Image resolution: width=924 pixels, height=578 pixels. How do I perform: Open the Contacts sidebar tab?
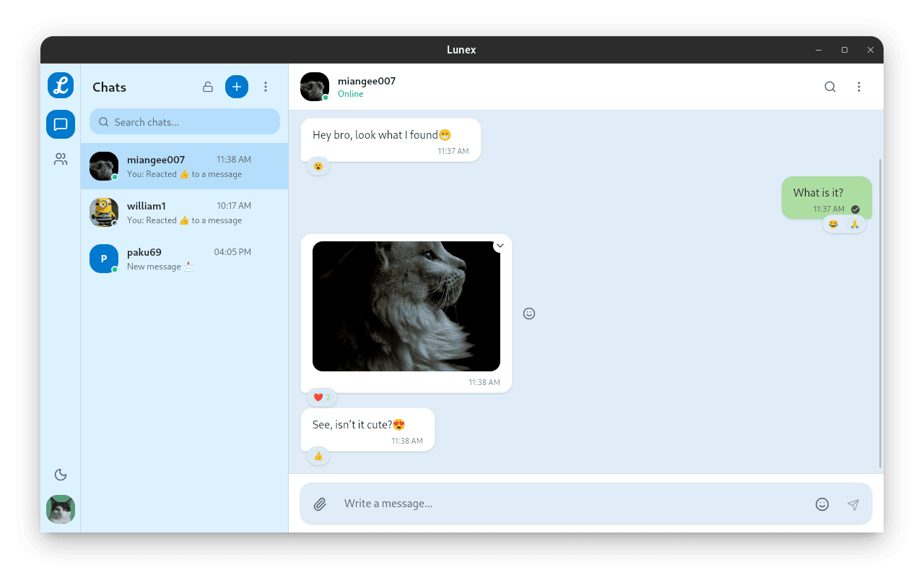point(60,158)
